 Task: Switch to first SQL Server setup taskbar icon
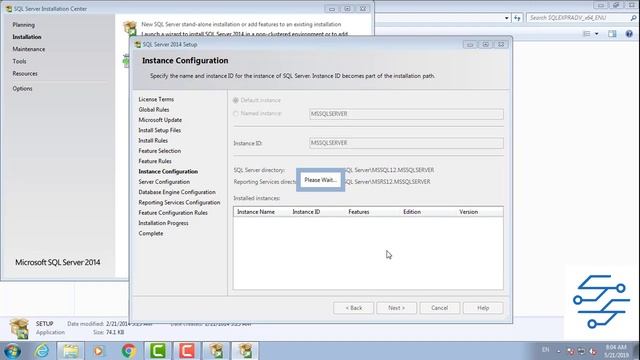[216, 351]
